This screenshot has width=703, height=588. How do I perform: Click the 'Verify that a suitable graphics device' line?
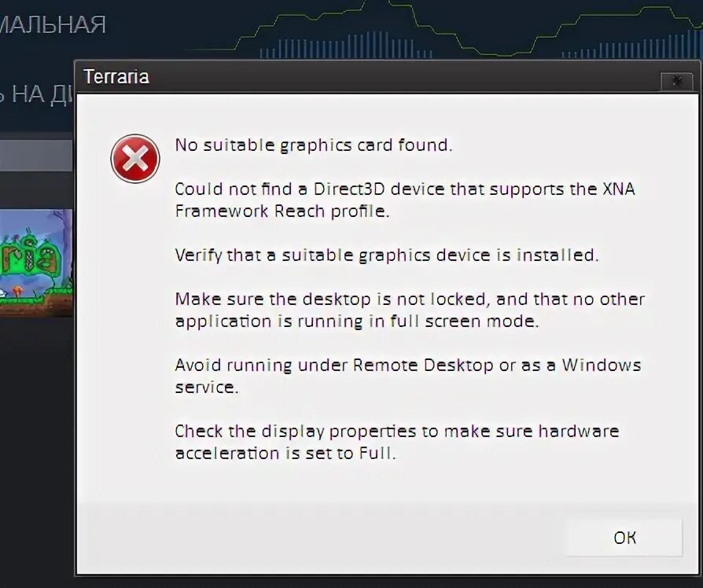click(x=386, y=255)
